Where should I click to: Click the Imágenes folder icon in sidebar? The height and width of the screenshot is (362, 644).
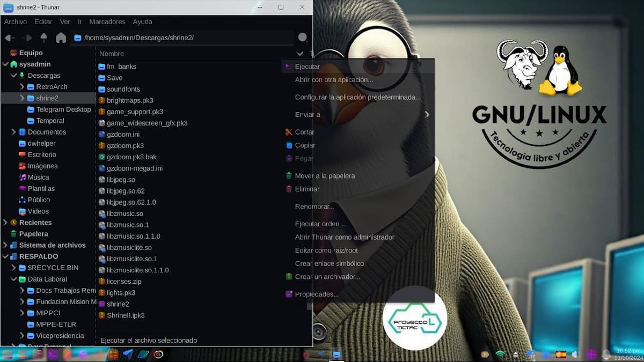22,166
